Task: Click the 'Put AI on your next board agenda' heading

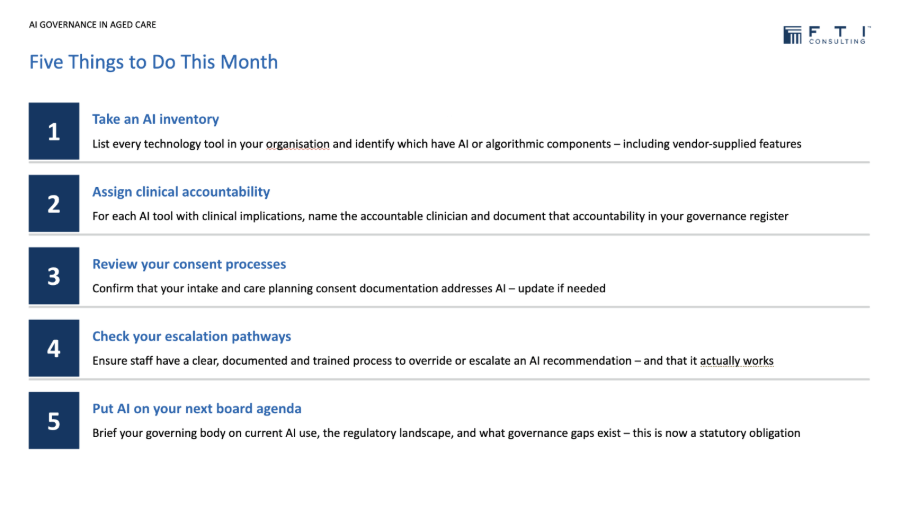Action: (197, 409)
